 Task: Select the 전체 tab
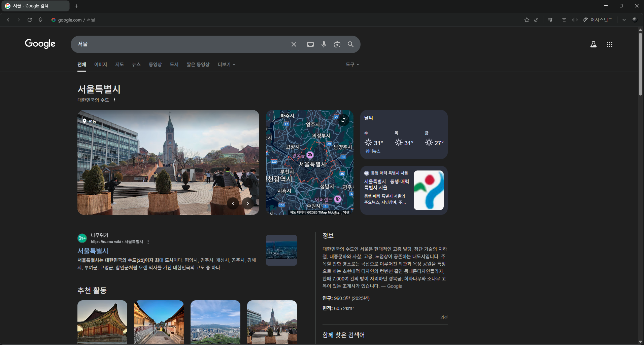pyautogui.click(x=82, y=65)
